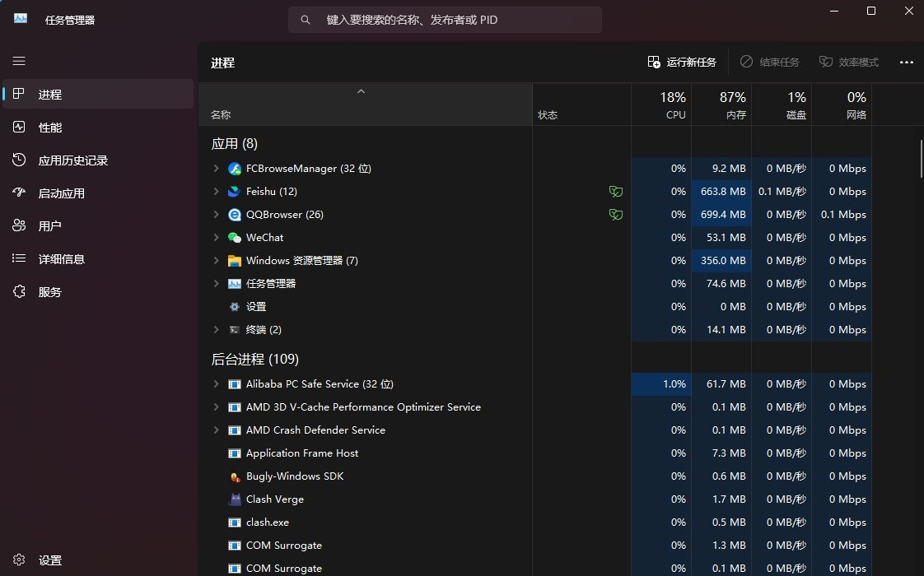Expand the FCBrowseManager process group
The image size is (924, 576).
[214, 168]
